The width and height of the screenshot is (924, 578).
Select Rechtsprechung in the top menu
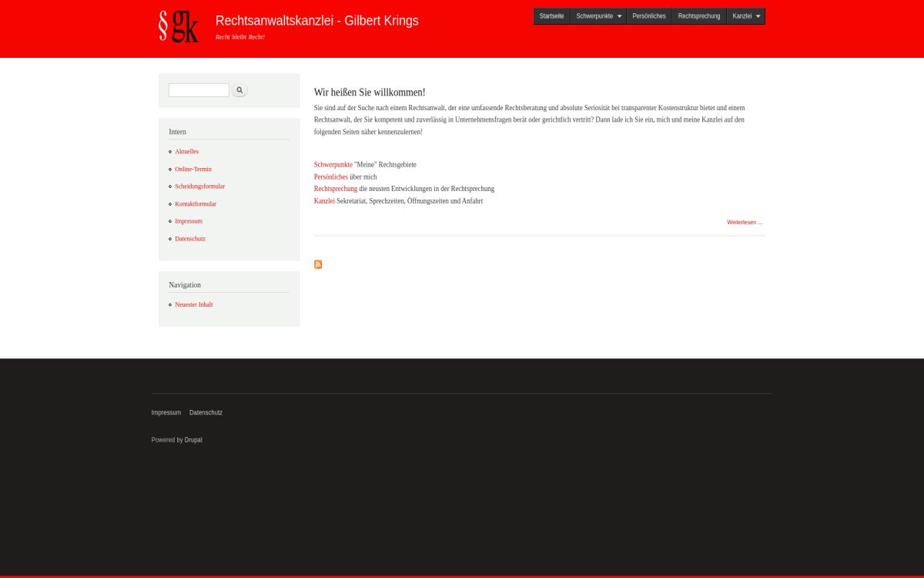tap(698, 16)
